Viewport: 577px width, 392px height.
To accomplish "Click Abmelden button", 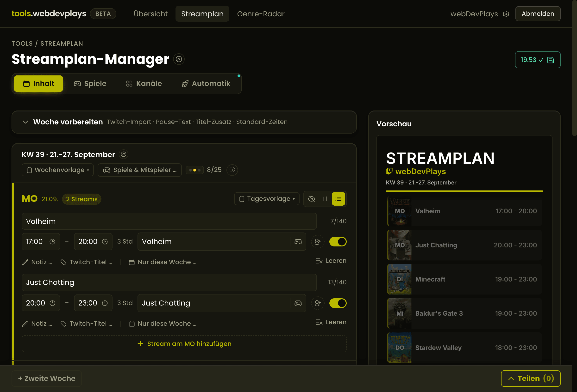I will (x=538, y=14).
